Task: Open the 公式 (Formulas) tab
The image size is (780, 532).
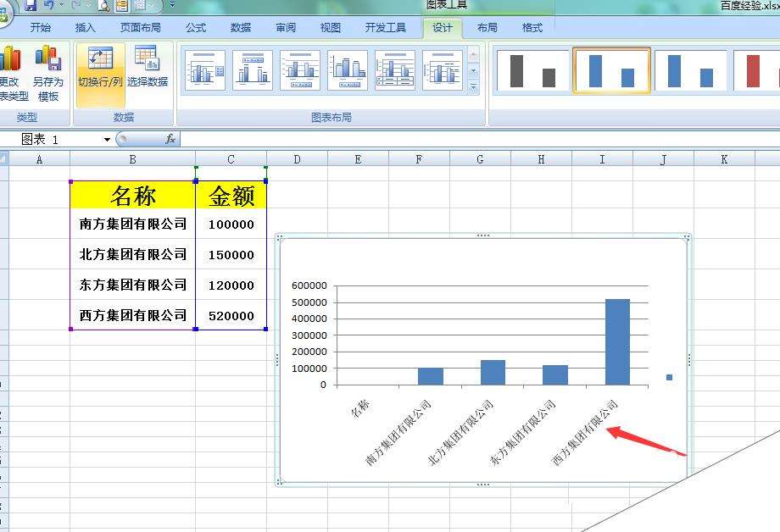Action: coord(196,28)
